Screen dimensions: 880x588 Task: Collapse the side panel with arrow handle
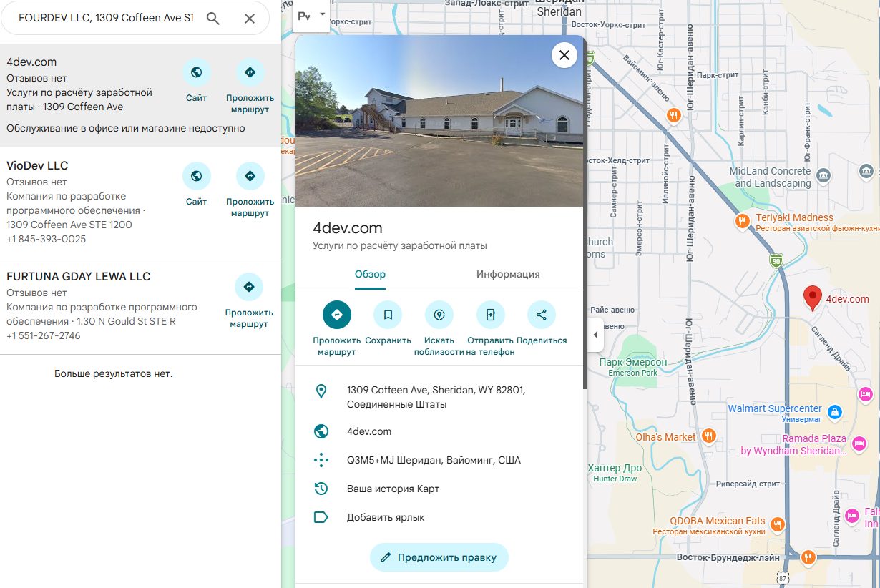point(595,335)
